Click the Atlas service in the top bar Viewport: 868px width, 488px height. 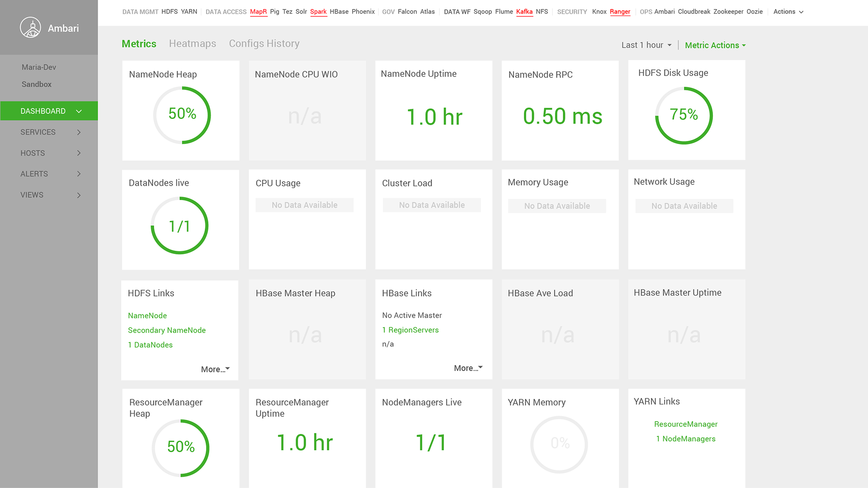tap(428, 12)
